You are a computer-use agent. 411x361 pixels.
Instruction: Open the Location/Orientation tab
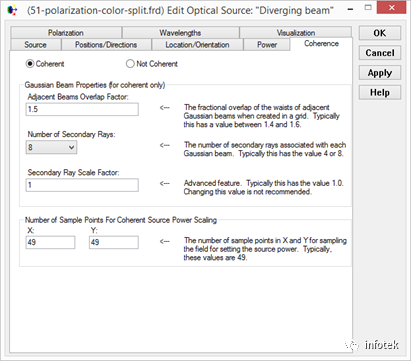[197, 45]
